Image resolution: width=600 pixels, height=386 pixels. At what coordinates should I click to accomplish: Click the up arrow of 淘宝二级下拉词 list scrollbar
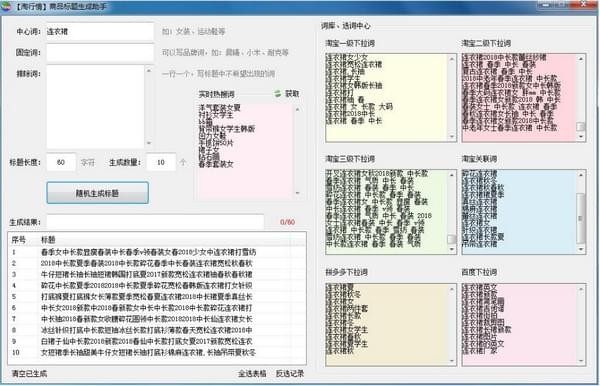tap(581, 59)
